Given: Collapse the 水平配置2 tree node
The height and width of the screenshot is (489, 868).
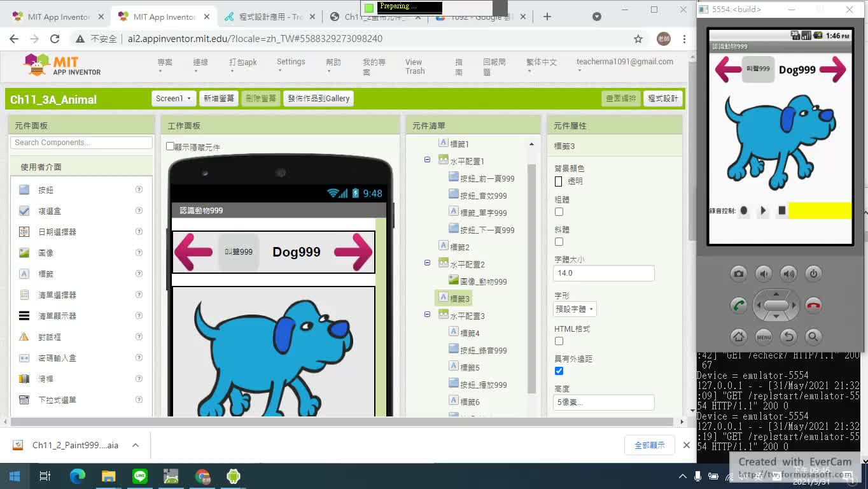Looking at the screenshot, I should click(427, 263).
